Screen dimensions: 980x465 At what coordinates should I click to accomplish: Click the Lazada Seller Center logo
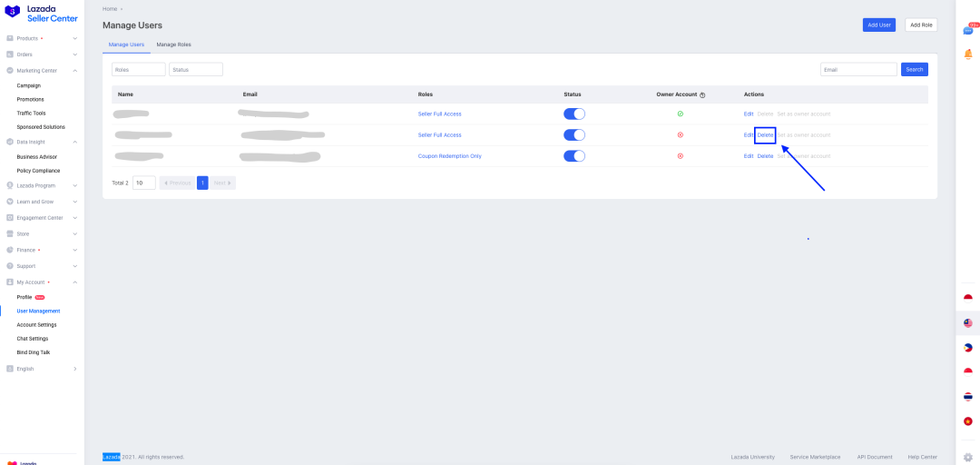42,12
